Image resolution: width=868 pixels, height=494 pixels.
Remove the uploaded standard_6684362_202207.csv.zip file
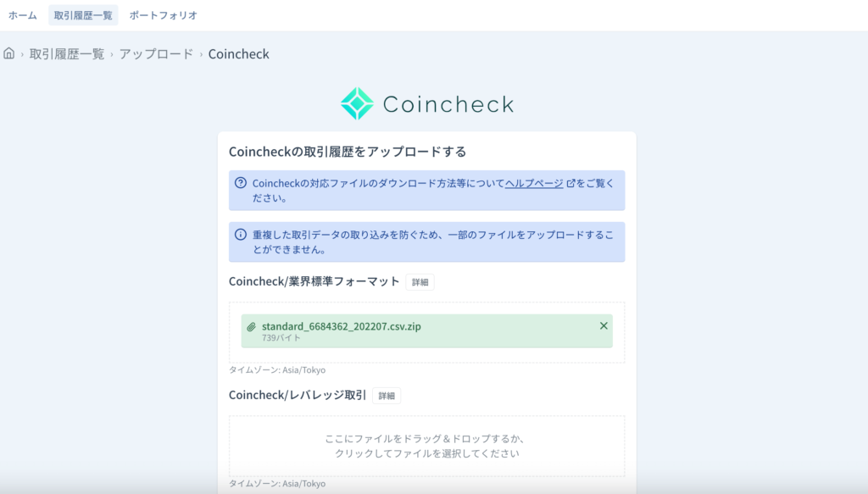coord(604,326)
